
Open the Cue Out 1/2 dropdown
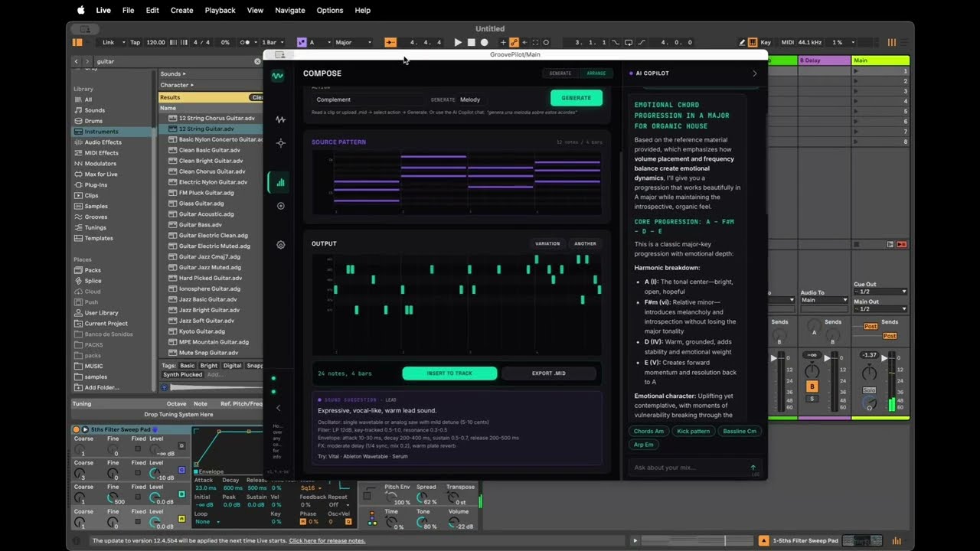(880, 292)
